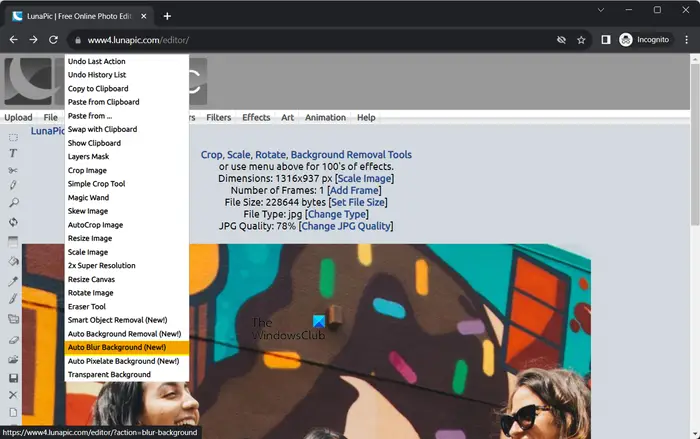
Task: Select the scissors cut-out tool
Action: (13, 170)
